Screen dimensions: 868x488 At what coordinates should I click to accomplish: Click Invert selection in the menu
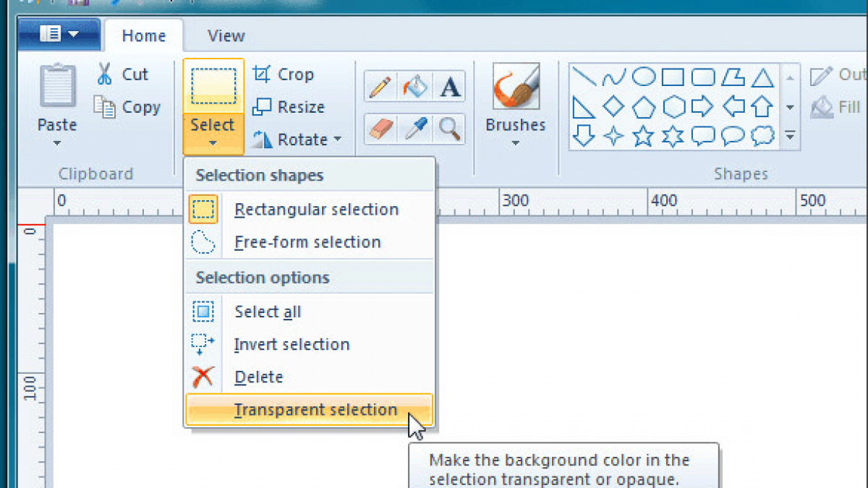(310, 345)
